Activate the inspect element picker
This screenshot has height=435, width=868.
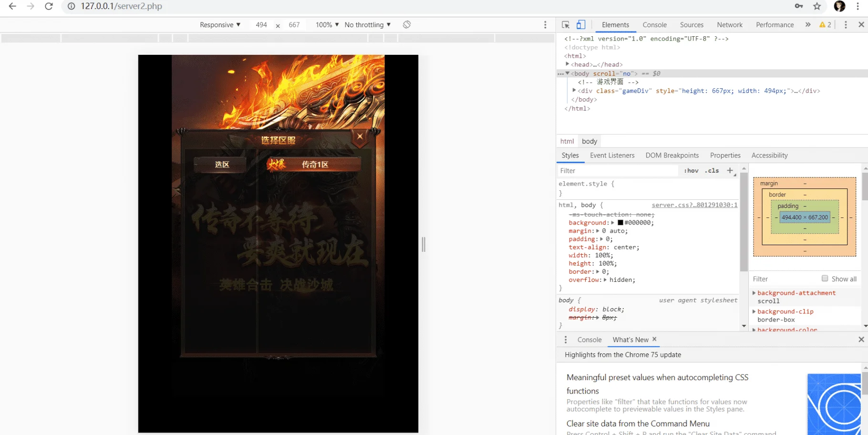click(566, 25)
